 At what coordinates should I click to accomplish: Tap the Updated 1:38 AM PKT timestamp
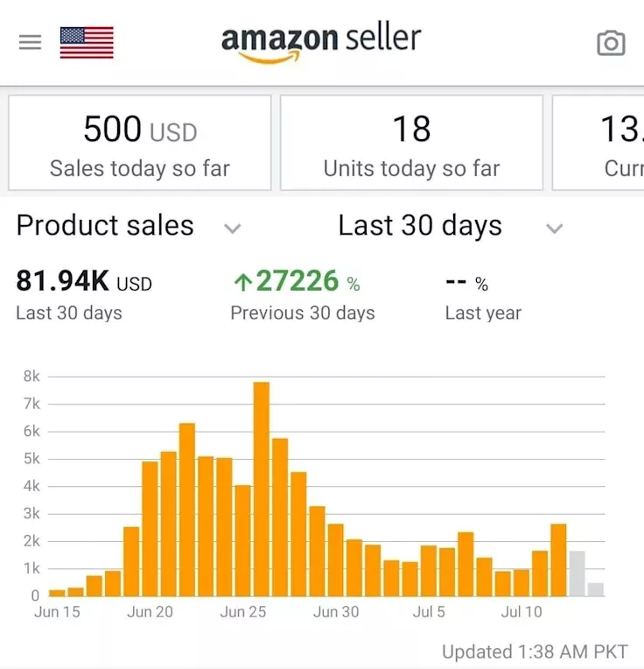pos(534,651)
